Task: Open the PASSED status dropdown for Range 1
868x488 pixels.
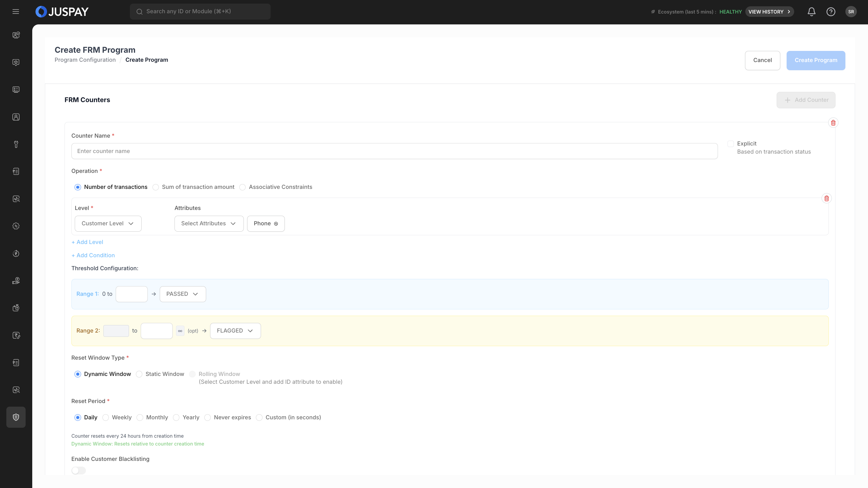Action: [x=183, y=294]
